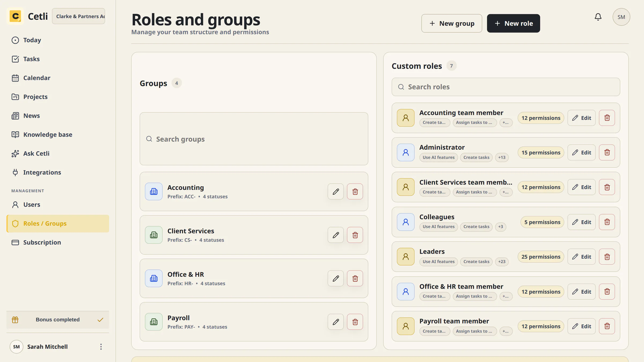
Task: Open Tasks in the sidebar
Action: pyautogui.click(x=58, y=59)
